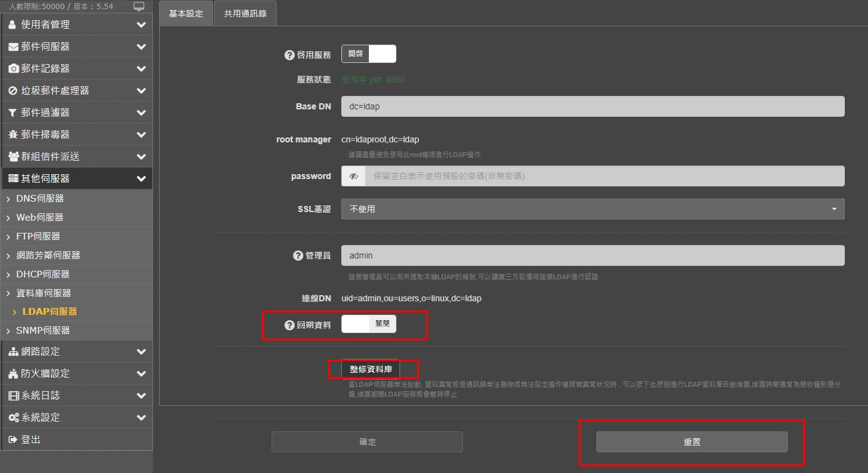Click the Base DN input field

coord(592,106)
